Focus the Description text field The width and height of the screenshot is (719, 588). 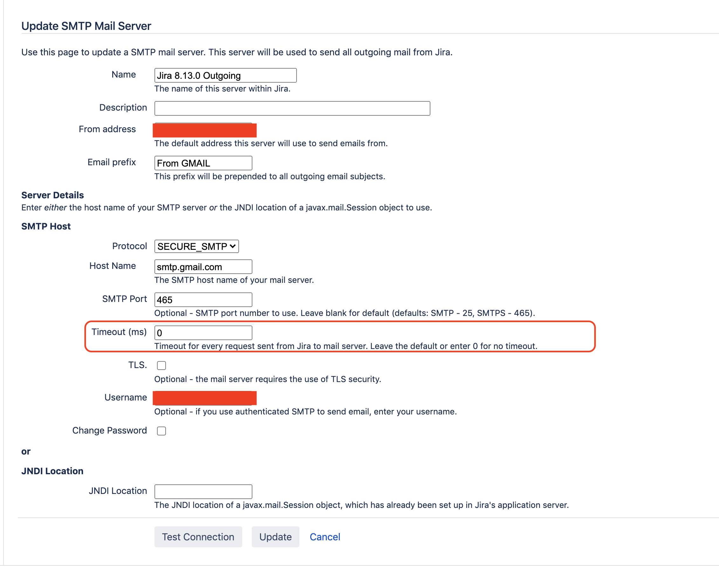[292, 108]
